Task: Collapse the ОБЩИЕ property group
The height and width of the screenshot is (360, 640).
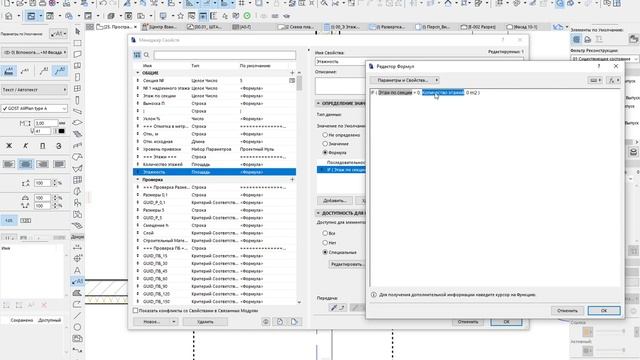Action: pyautogui.click(x=138, y=73)
